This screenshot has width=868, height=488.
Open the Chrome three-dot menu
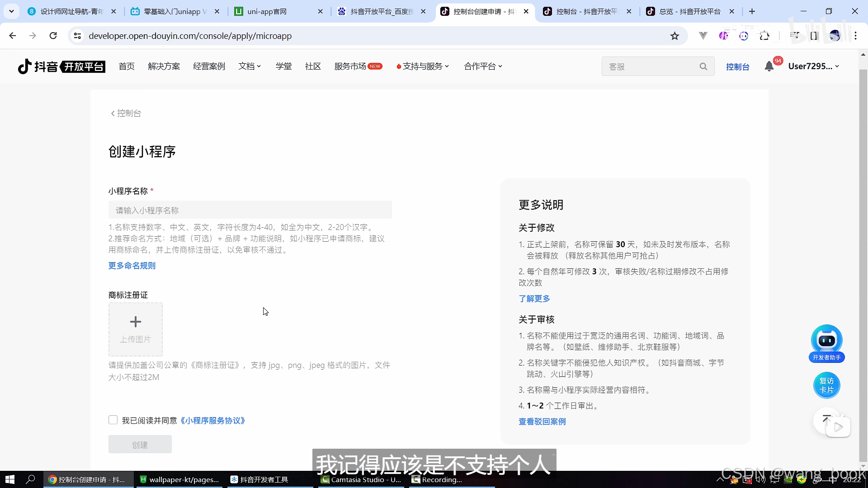click(x=856, y=36)
